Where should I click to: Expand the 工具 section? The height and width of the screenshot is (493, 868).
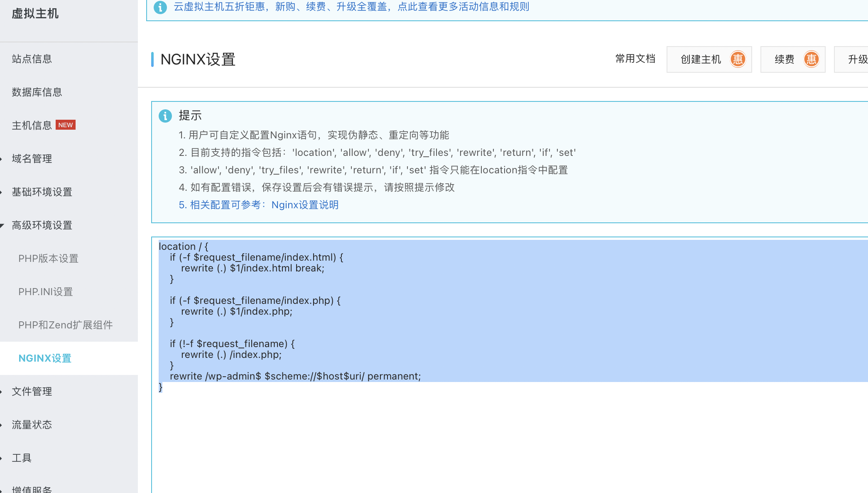click(22, 458)
